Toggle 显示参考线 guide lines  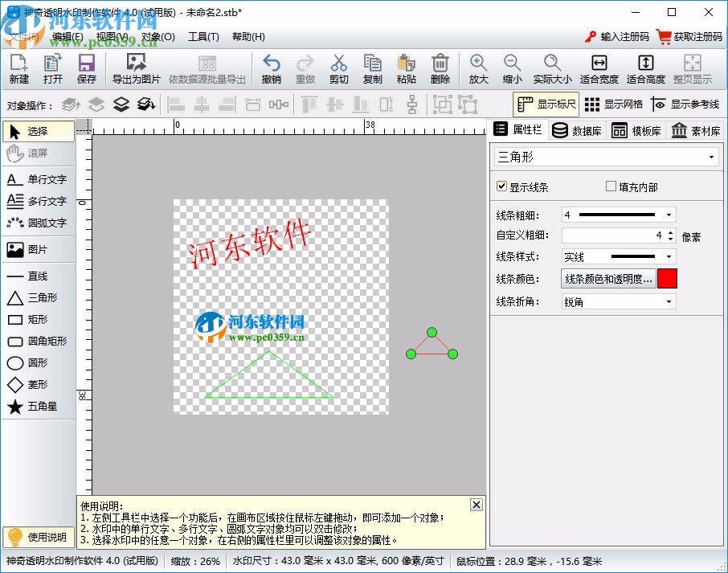tap(685, 104)
